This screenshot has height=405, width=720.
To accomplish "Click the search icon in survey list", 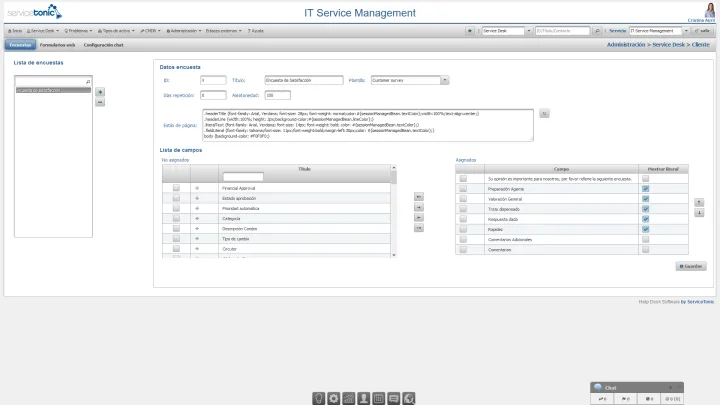I will [88, 80].
